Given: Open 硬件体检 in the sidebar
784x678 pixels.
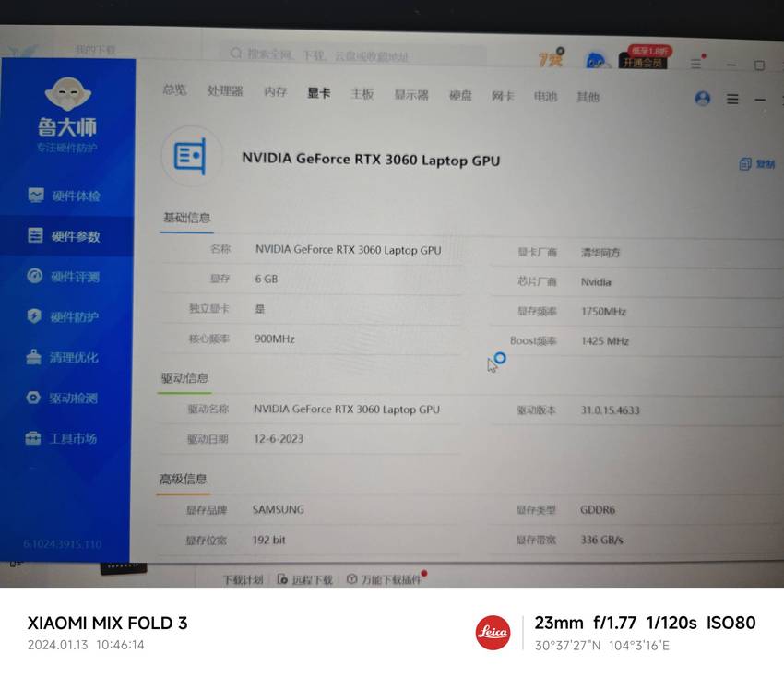Looking at the screenshot, I should (64, 196).
